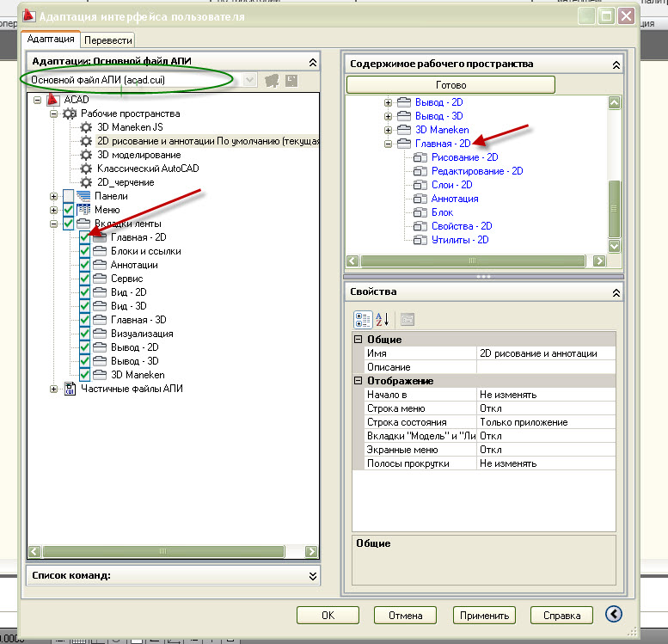Switch to the Адаптация tab
668x644 pixels.
pos(50,40)
